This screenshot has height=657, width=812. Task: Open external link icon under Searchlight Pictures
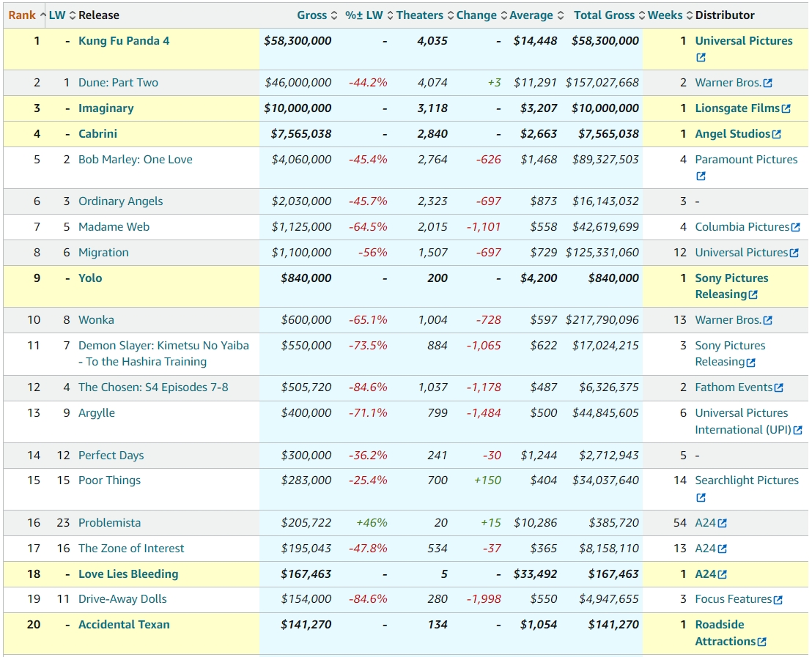click(x=701, y=497)
